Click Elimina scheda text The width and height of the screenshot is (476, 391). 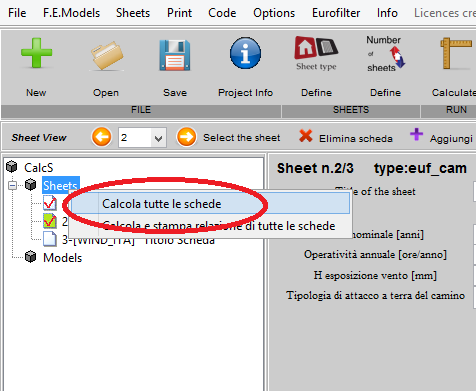pyautogui.click(x=356, y=138)
